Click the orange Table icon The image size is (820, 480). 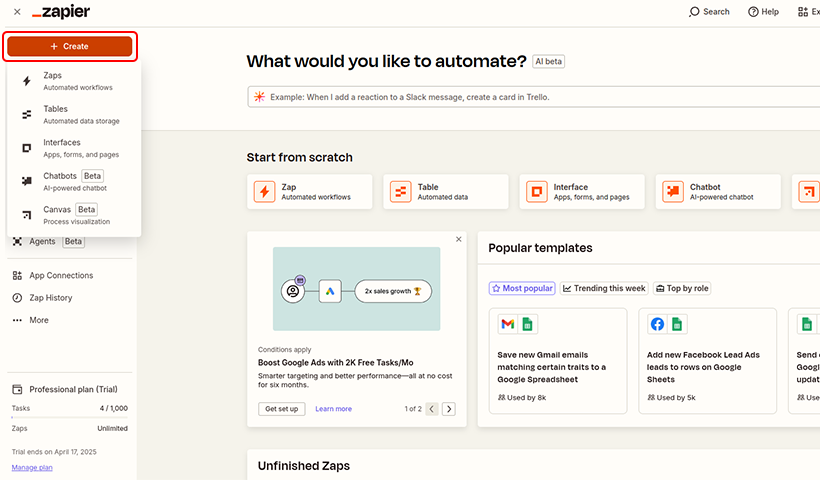coord(401,192)
